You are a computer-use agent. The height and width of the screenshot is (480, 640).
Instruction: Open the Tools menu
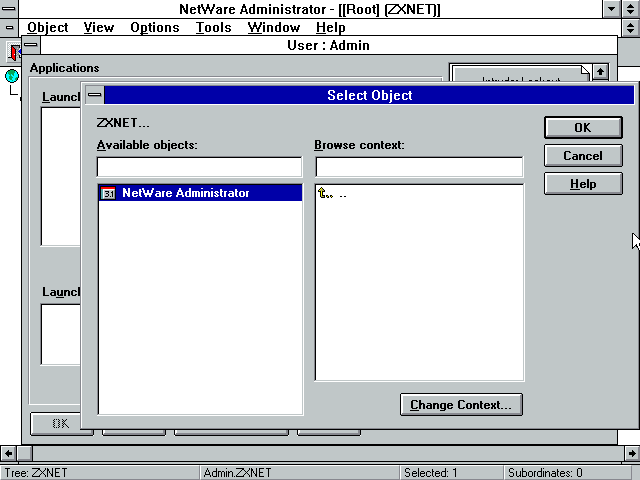coord(213,27)
